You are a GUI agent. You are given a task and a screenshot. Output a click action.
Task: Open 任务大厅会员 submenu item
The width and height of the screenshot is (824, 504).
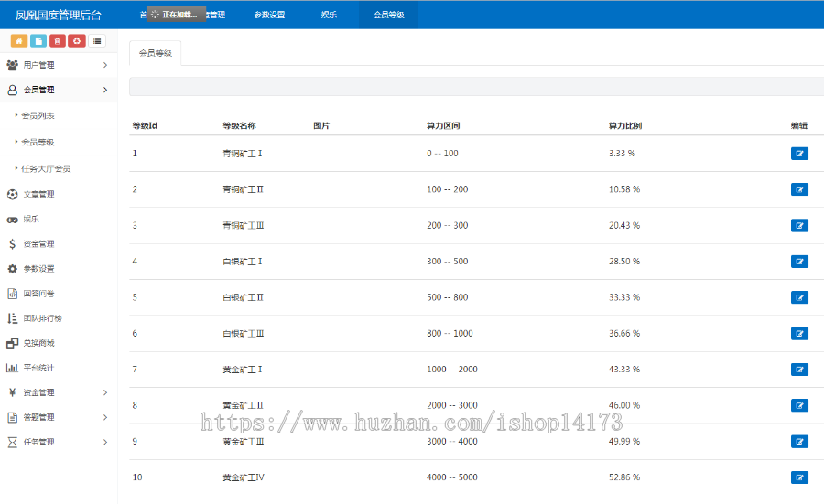46,169
